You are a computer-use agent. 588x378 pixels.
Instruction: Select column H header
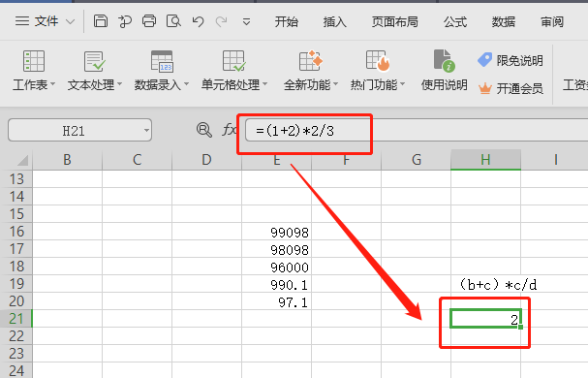(485, 160)
